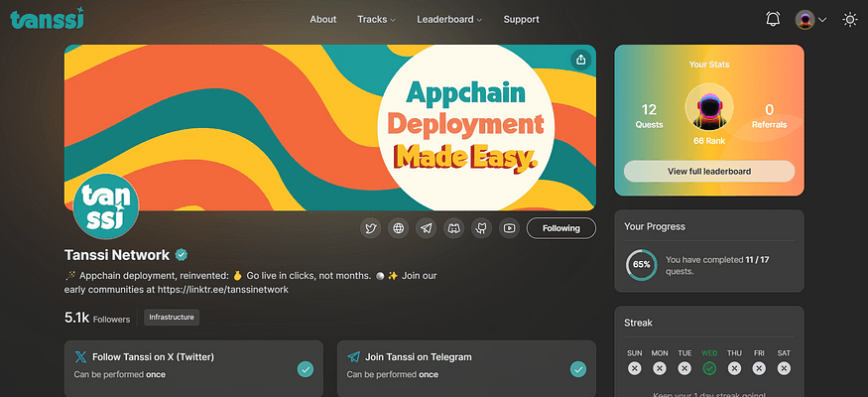Click the Tanssi Network profile name
Screen dimensions: 868x397
(x=117, y=255)
